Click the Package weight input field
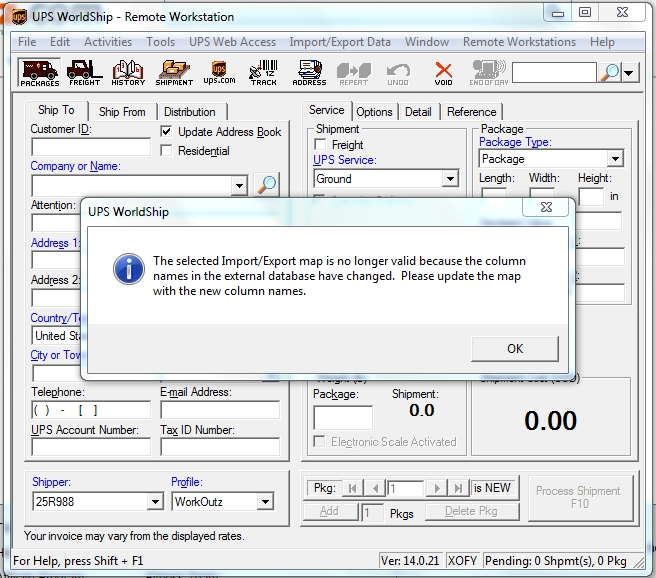 (x=343, y=417)
